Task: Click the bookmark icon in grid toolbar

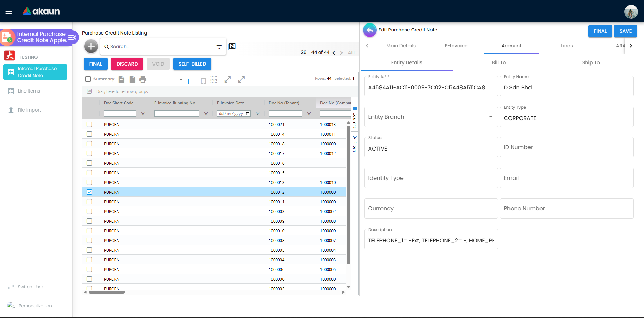Action: pos(204,81)
